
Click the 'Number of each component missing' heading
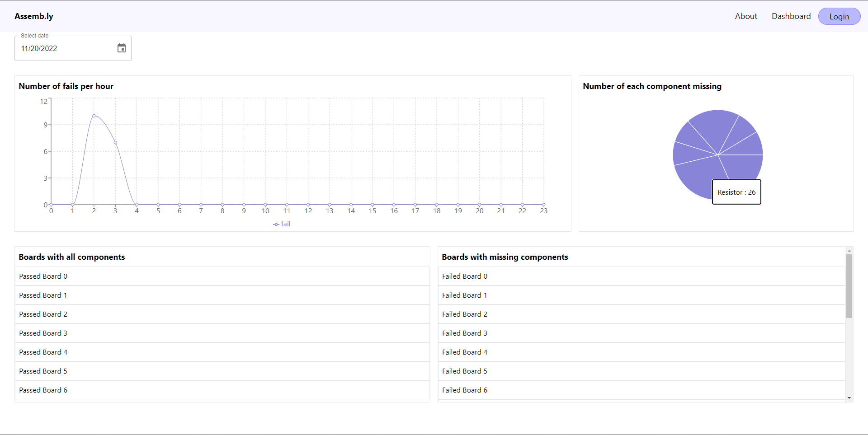[652, 86]
